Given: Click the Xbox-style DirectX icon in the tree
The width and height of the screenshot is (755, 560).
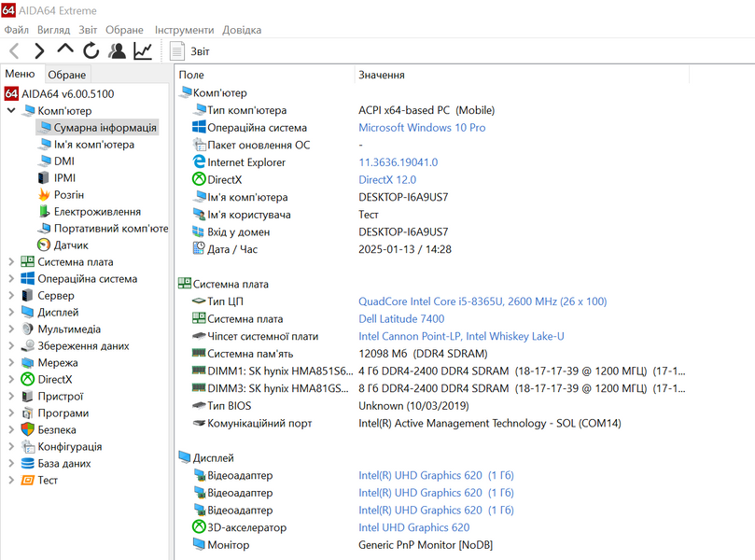Looking at the screenshot, I should 27,379.
